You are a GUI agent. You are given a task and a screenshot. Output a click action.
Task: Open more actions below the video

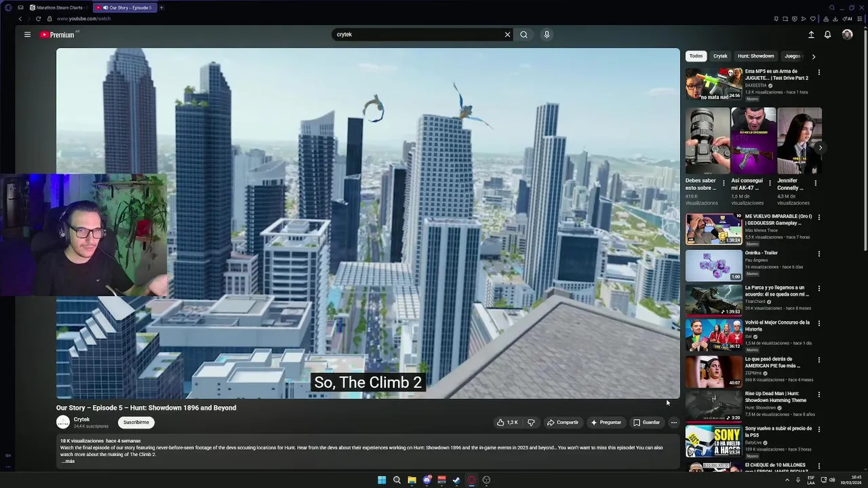[x=673, y=422]
